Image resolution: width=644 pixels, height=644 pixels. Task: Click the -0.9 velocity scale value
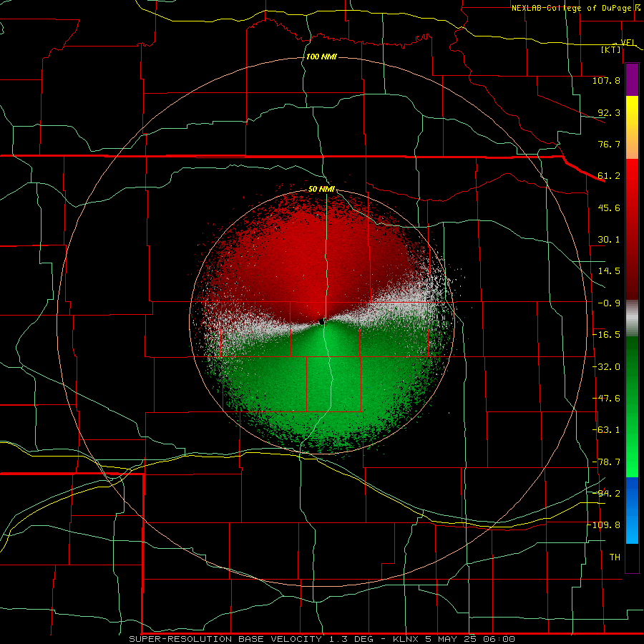pos(609,303)
